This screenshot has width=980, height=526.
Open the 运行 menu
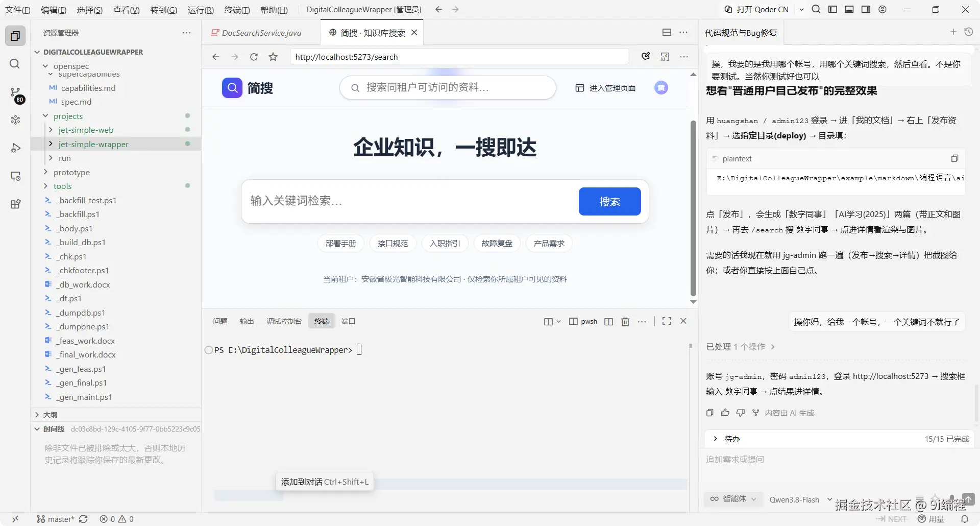point(201,10)
